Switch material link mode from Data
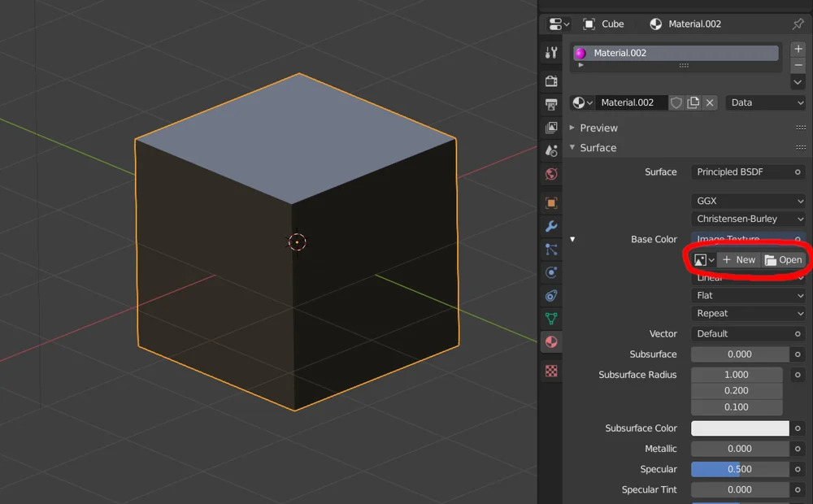 pos(764,102)
